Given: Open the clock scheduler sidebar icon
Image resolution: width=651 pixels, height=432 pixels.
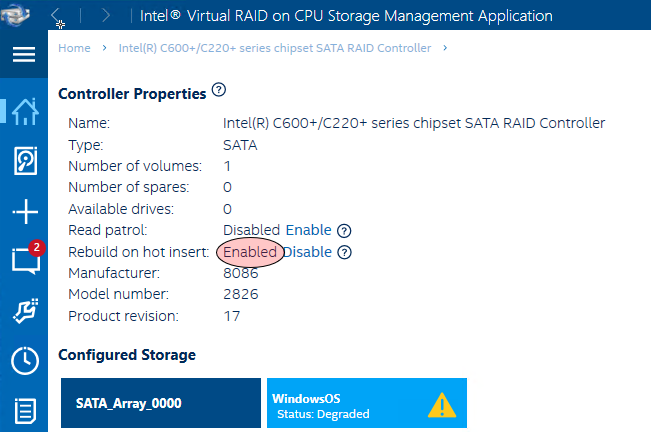Looking at the screenshot, I should tap(25, 361).
